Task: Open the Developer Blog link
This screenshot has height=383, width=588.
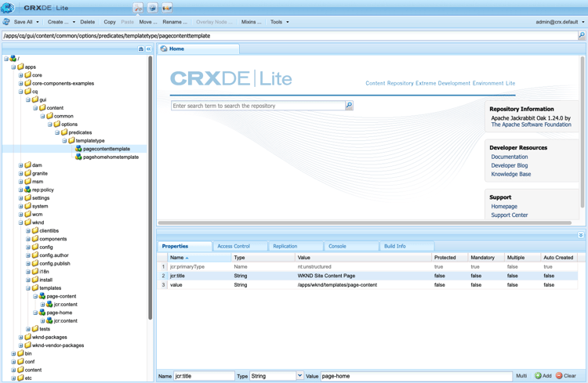Action: [510, 165]
